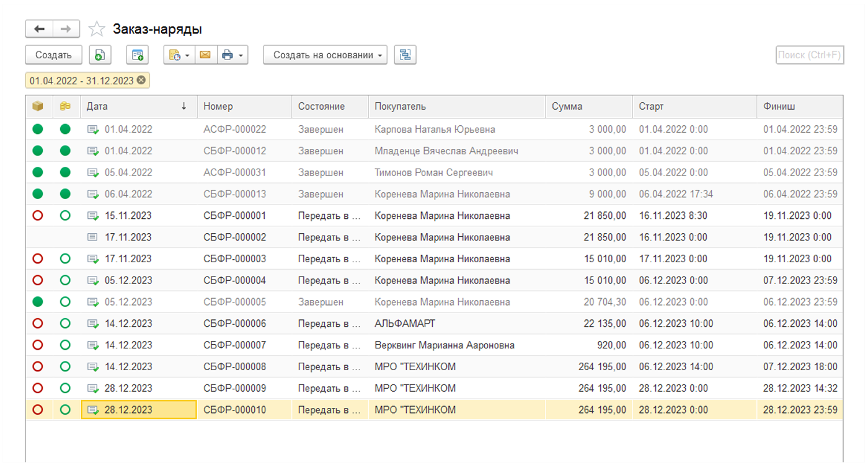Click the Старт column header
Viewport: 868px width, 465px height.
[694, 107]
